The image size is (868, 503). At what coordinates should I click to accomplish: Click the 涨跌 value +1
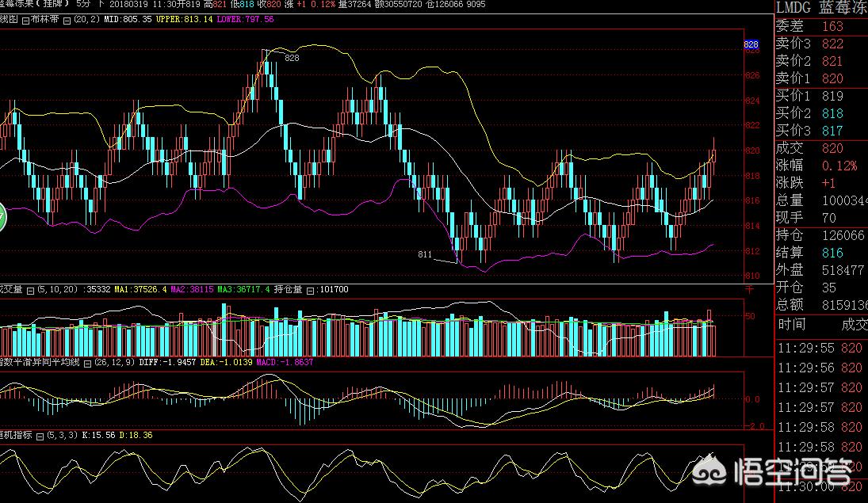coord(828,183)
